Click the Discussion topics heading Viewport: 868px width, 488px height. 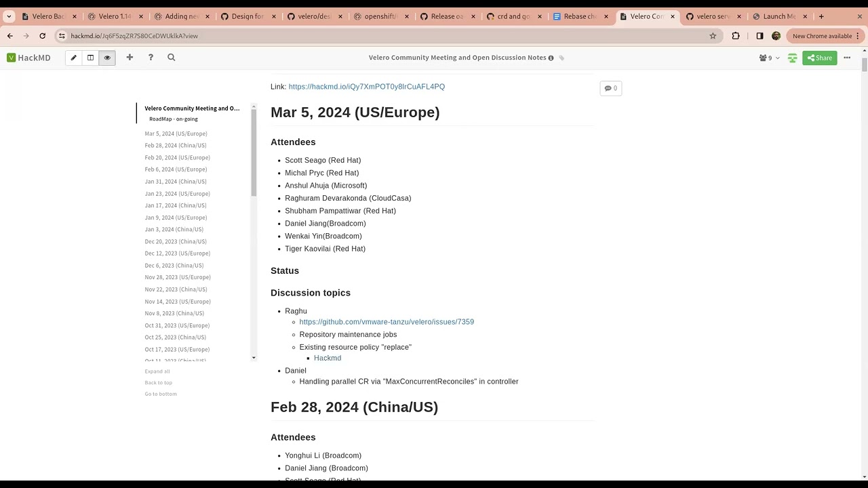point(311,293)
